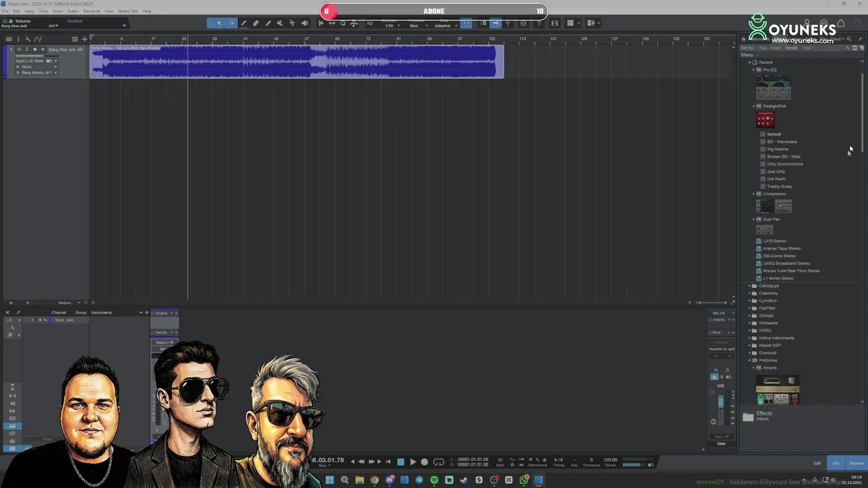The image size is (868, 488).
Task: Open the Transport menu
Action: (x=92, y=12)
